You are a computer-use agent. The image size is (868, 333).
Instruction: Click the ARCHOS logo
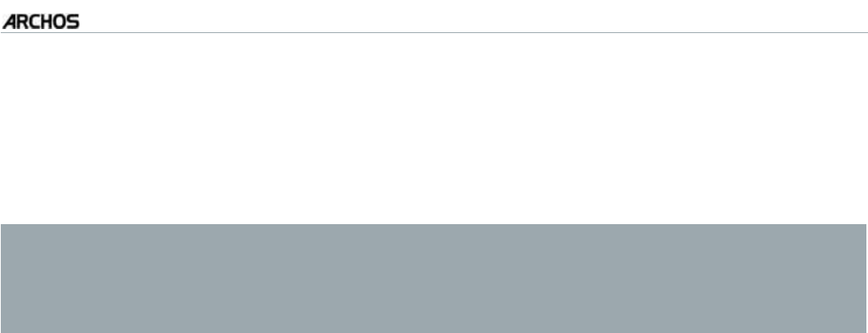point(41,22)
